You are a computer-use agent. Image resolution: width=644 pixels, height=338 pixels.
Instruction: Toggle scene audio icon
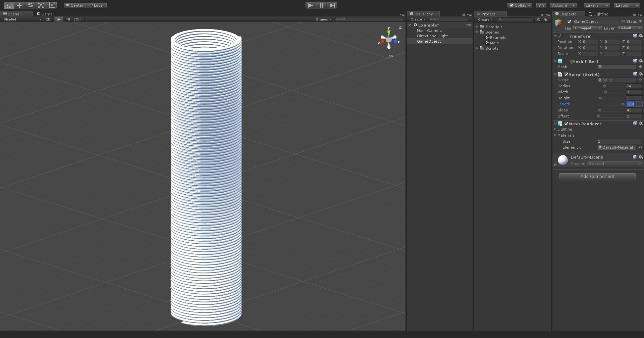point(68,19)
